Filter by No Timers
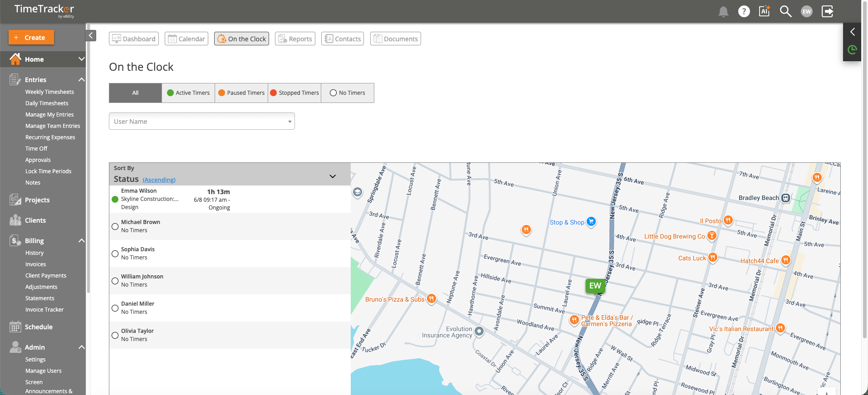 [x=348, y=93]
